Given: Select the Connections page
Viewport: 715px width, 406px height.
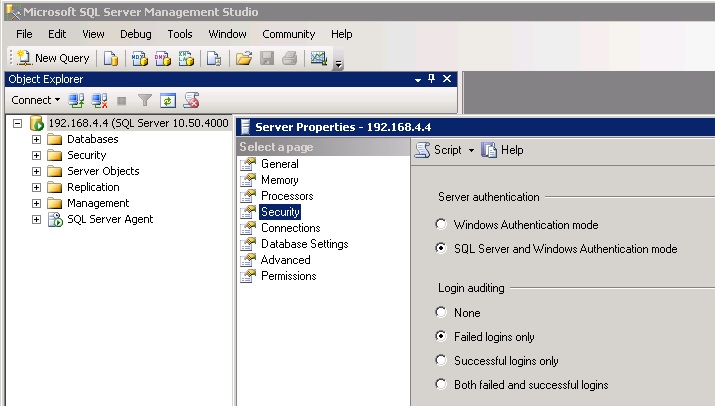Looking at the screenshot, I should pyautogui.click(x=290, y=228).
